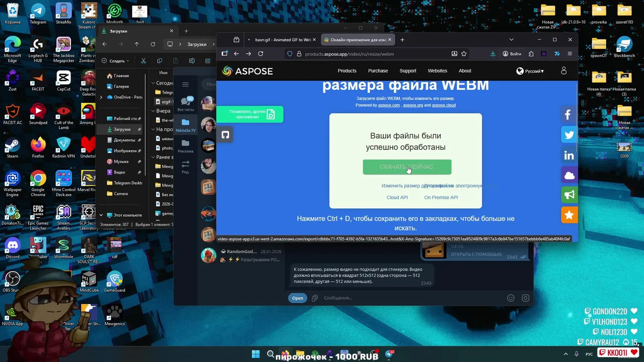Click the Open button in Telegram message bar
This screenshot has width=644, height=362.
point(297,298)
